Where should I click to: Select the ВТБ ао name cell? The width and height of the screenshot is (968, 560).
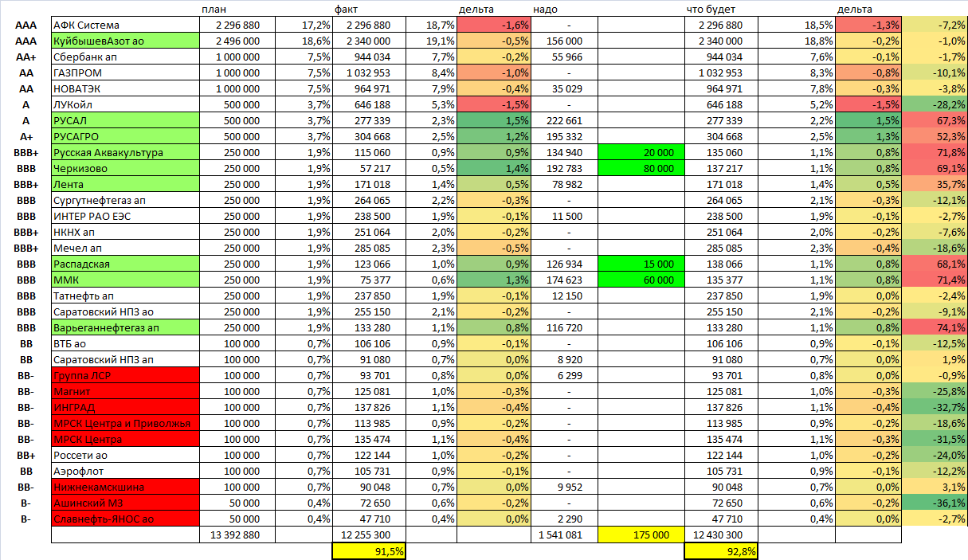124,343
